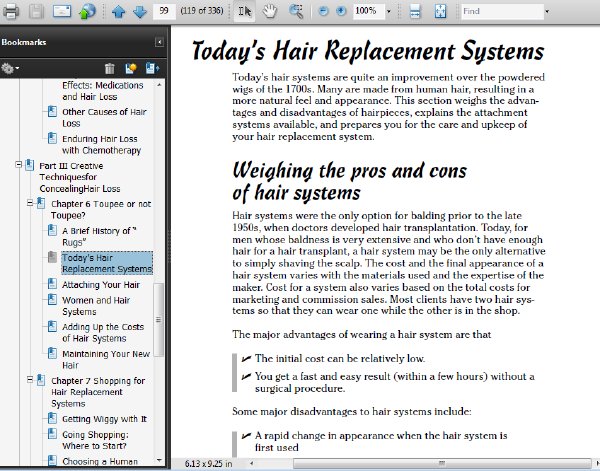
Task: Click bookmark icon beside Adding Up the Costs
Action: [52, 326]
